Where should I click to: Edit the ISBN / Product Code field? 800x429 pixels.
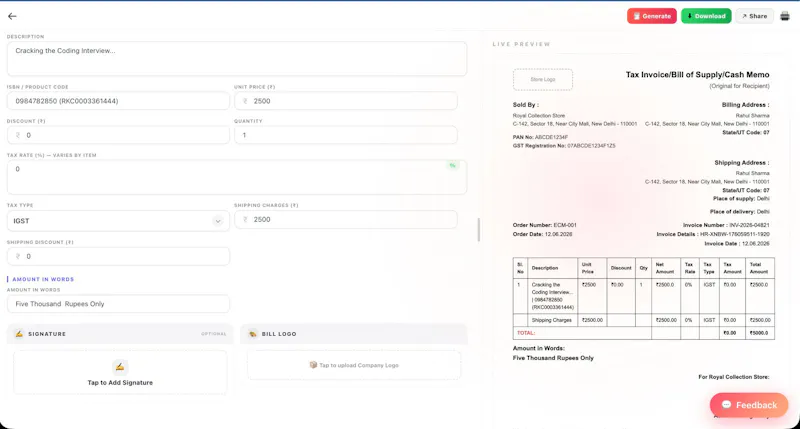118,101
